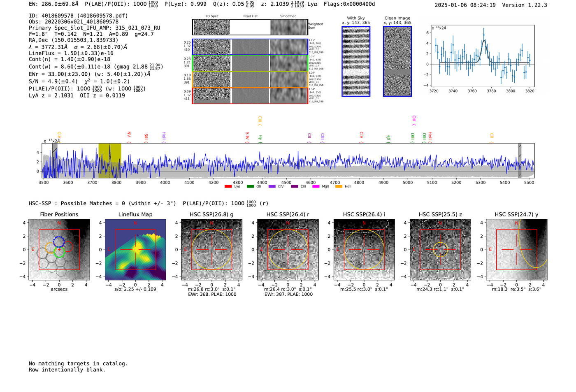Click the P(Lyα): 0.999 header value
This screenshot has height=392, width=576.
pyautogui.click(x=186, y=4)
